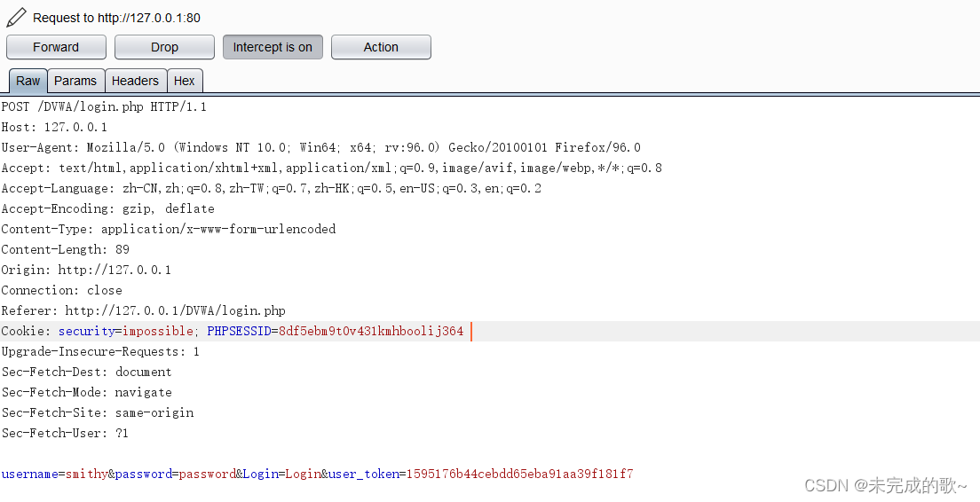Click the Connection: close line
The height and width of the screenshot is (502, 980).
pos(62,290)
